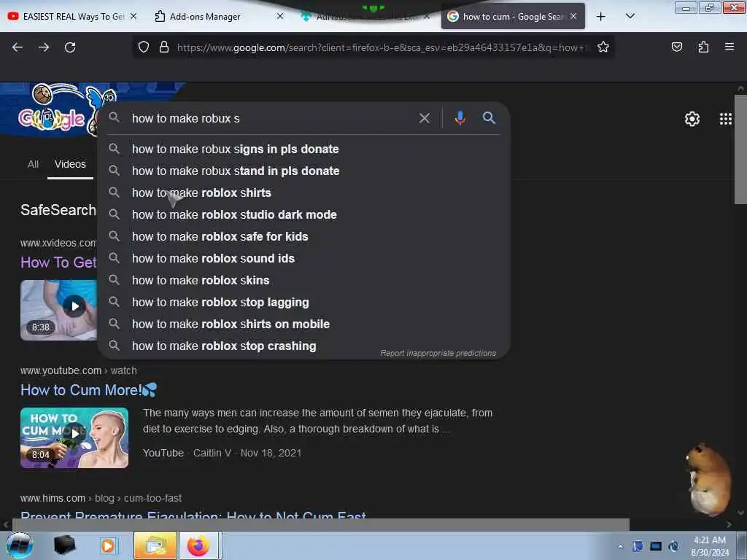Reload the current Google page
The height and width of the screenshot is (560, 747).
(x=70, y=47)
